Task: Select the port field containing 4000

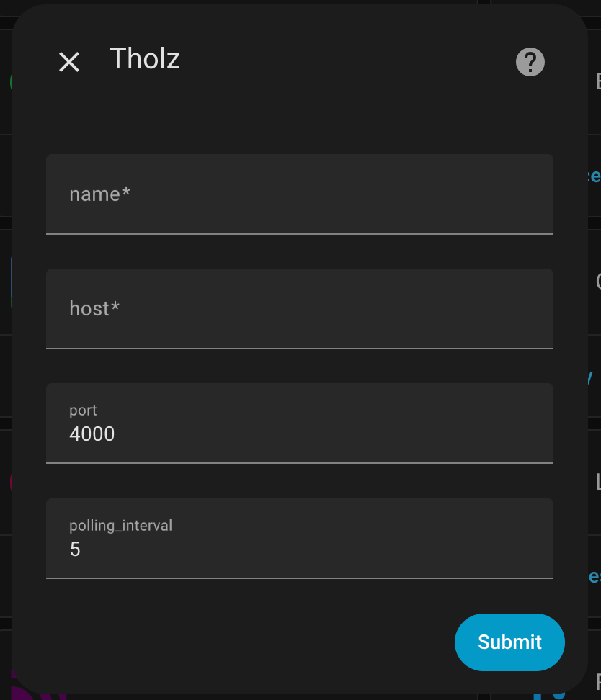Action: [299, 423]
